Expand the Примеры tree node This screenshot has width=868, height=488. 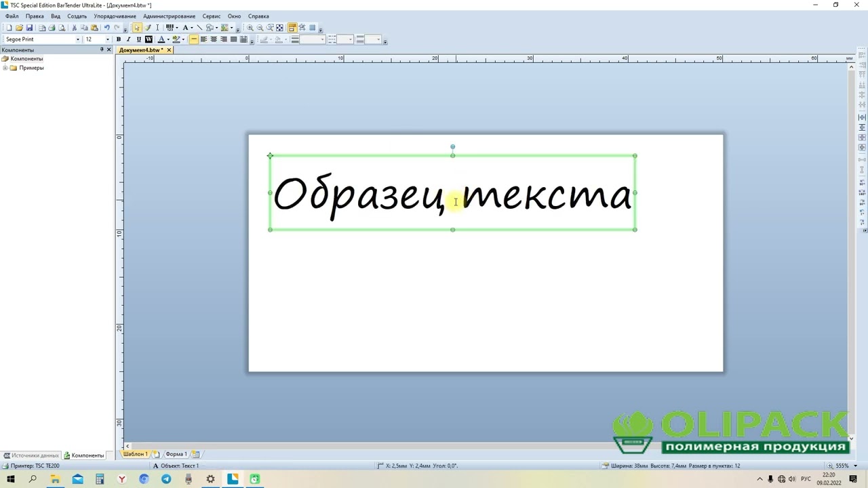point(5,68)
